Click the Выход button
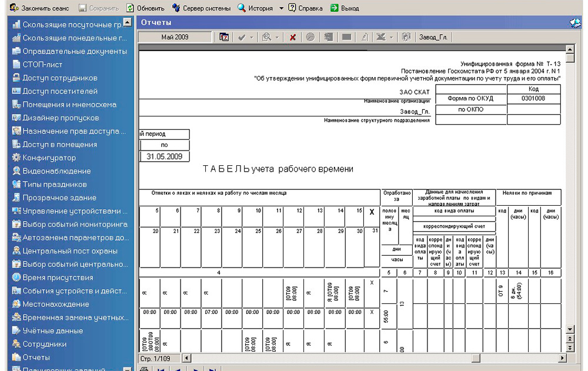This screenshot has width=588, height=371. (345, 8)
